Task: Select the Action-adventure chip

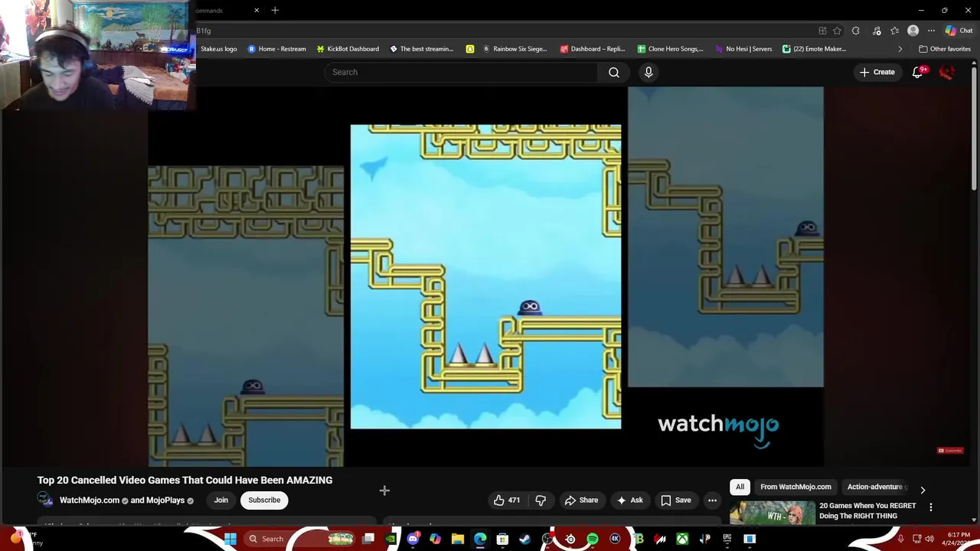Action: point(875,487)
